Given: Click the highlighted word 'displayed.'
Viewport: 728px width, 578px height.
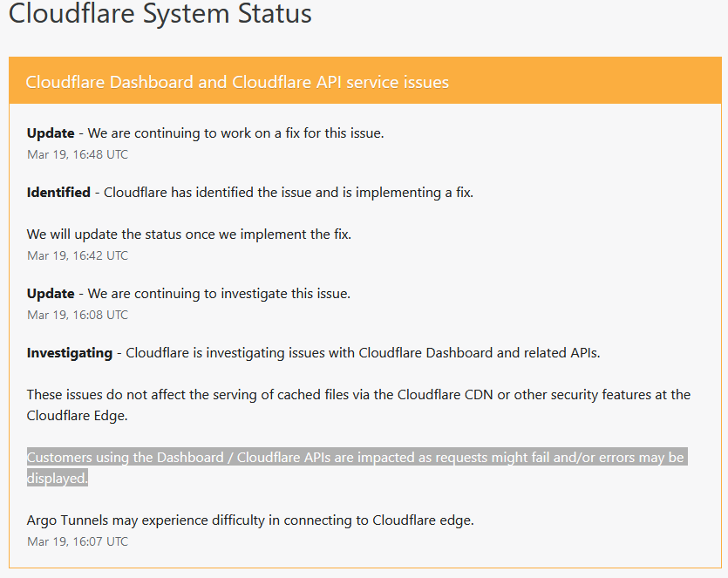Looking at the screenshot, I should (58, 479).
